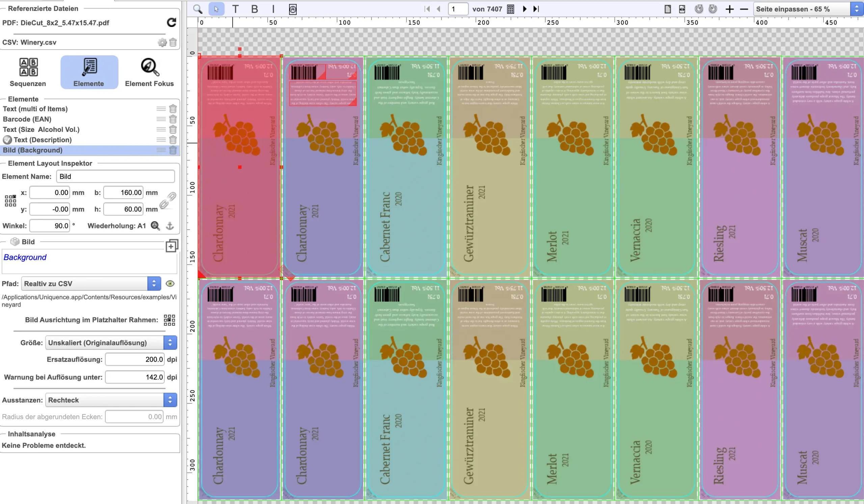Open the Pfad Realtiv zu CSV dropdown
864x504 pixels.
[x=91, y=284]
